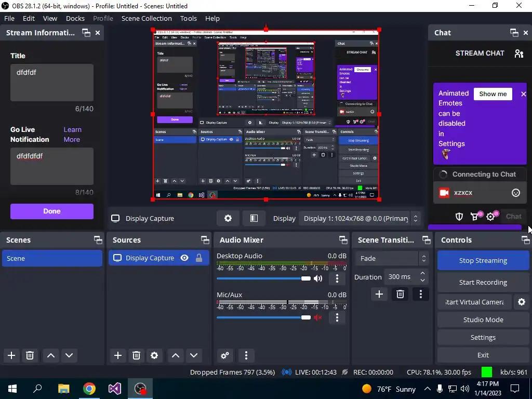Follow the Learn More link
532x399 pixels.
[x=72, y=135]
